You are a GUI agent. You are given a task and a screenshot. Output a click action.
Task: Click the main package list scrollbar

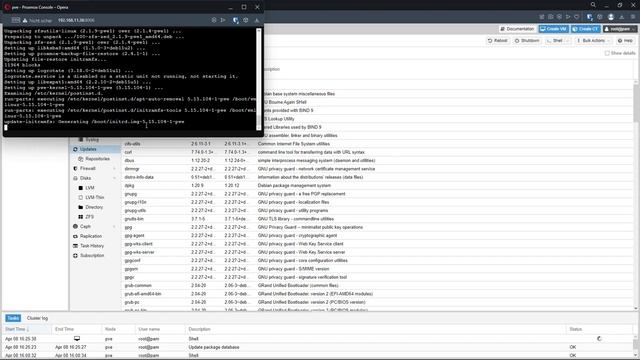coord(636,196)
